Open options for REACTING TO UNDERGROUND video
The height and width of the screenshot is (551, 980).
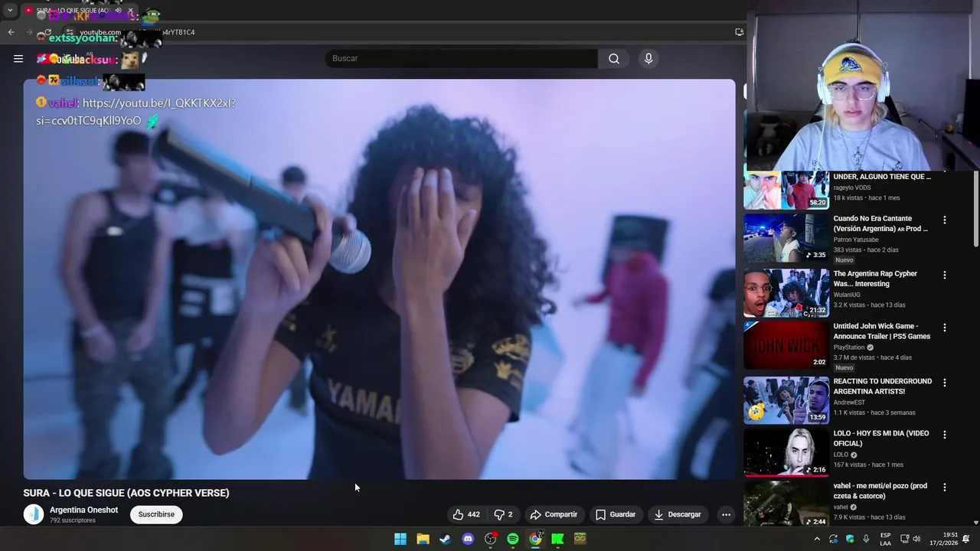click(x=944, y=383)
